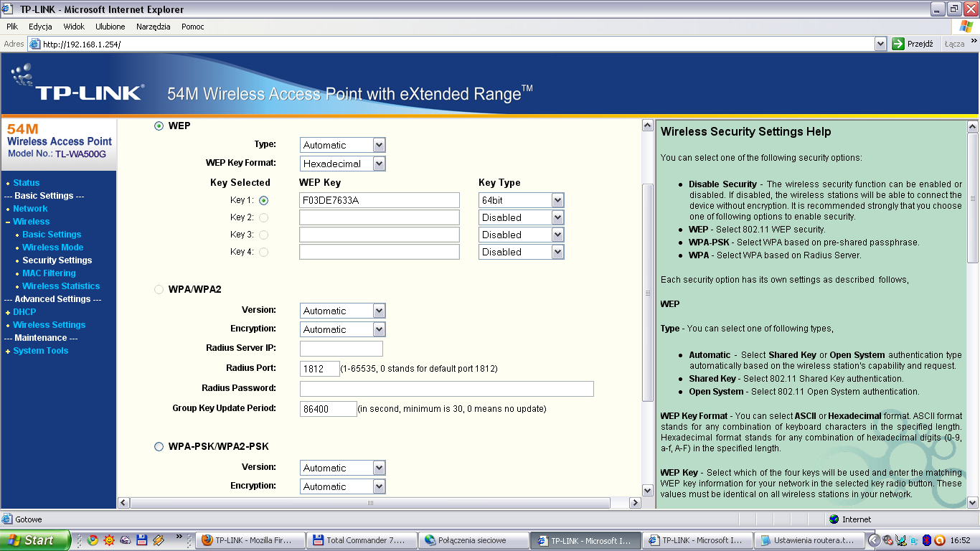This screenshot has height=551, width=980.
Task: Click the Bluetooth tray icon
Action: click(x=926, y=540)
